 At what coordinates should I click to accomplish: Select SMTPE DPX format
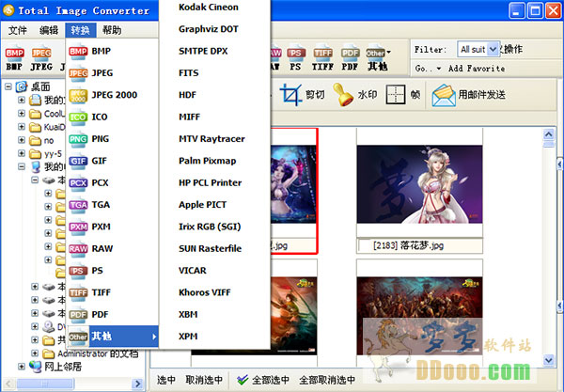pos(214,51)
